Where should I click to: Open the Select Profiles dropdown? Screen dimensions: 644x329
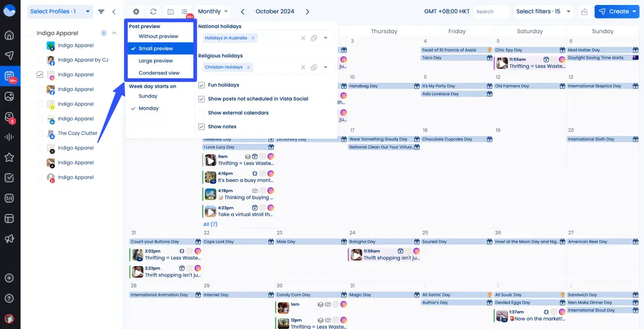tap(59, 12)
